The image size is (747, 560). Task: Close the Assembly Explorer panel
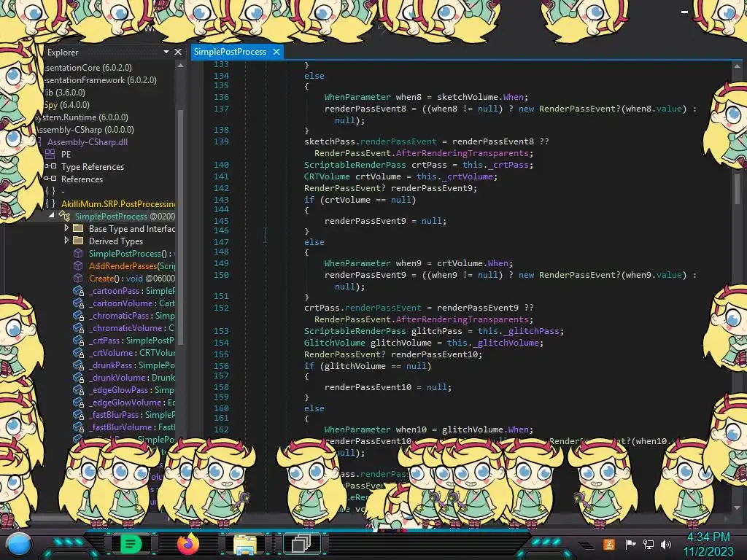[x=178, y=52]
